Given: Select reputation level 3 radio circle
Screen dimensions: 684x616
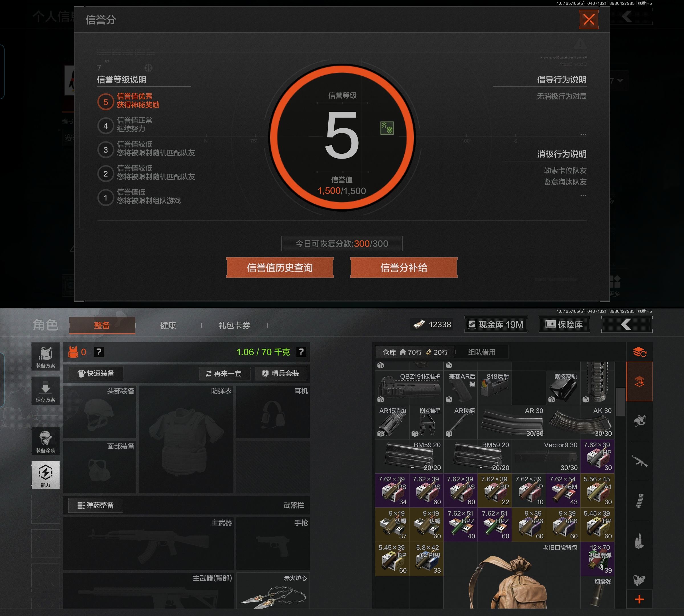Looking at the screenshot, I should tap(105, 150).
